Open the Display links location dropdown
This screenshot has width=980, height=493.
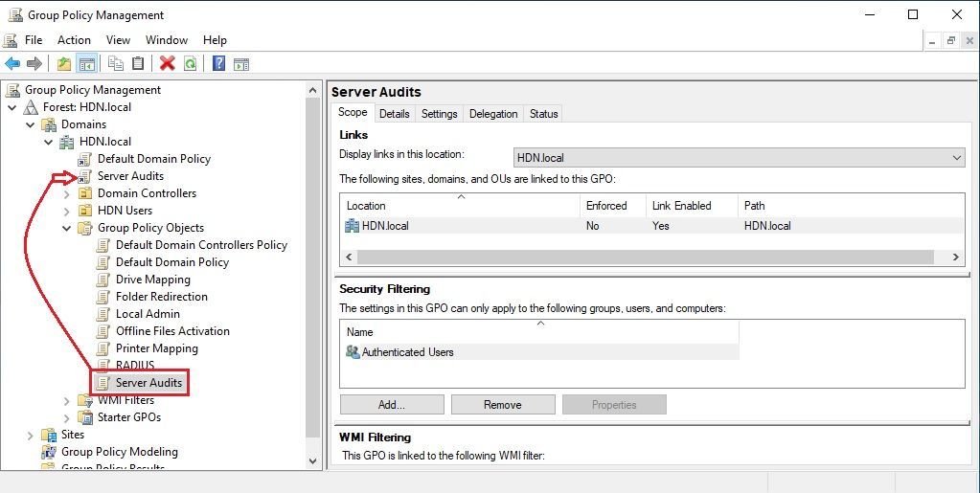pyautogui.click(x=739, y=157)
